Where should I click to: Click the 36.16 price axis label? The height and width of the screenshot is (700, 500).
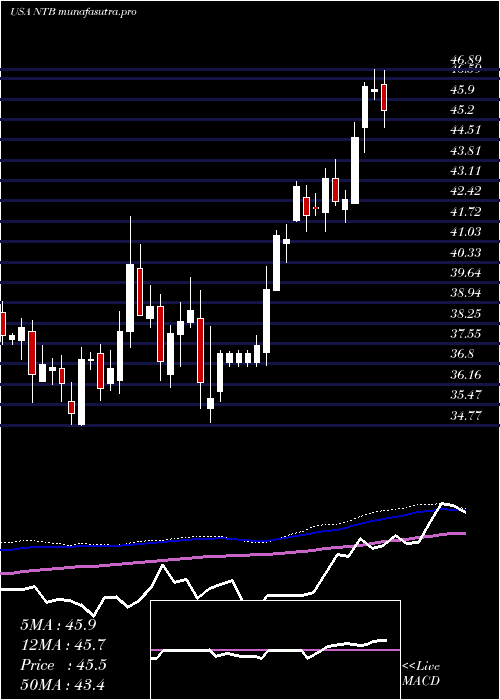(466, 375)
